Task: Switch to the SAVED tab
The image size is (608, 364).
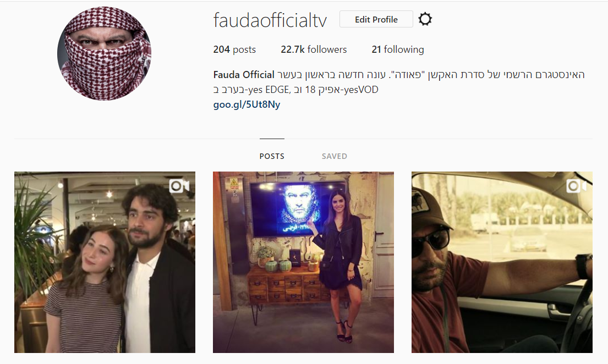Action: pos(334,156)
